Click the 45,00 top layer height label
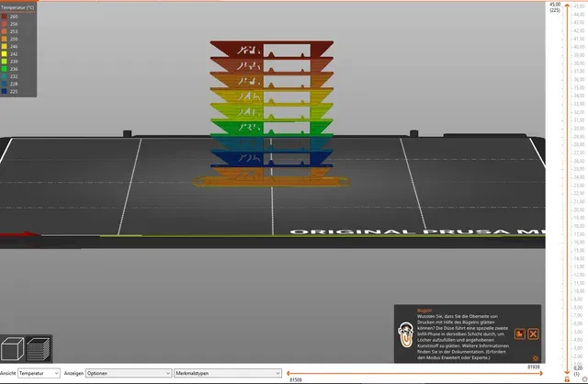This screenshot has height=384, width=588. [x=555, y=5]
